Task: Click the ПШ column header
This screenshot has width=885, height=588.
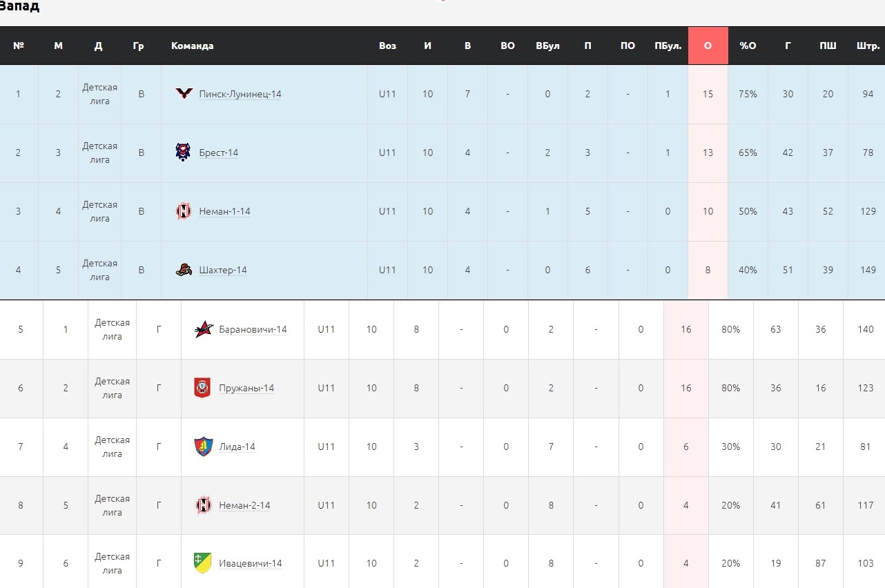Action: tap(828, 46)
